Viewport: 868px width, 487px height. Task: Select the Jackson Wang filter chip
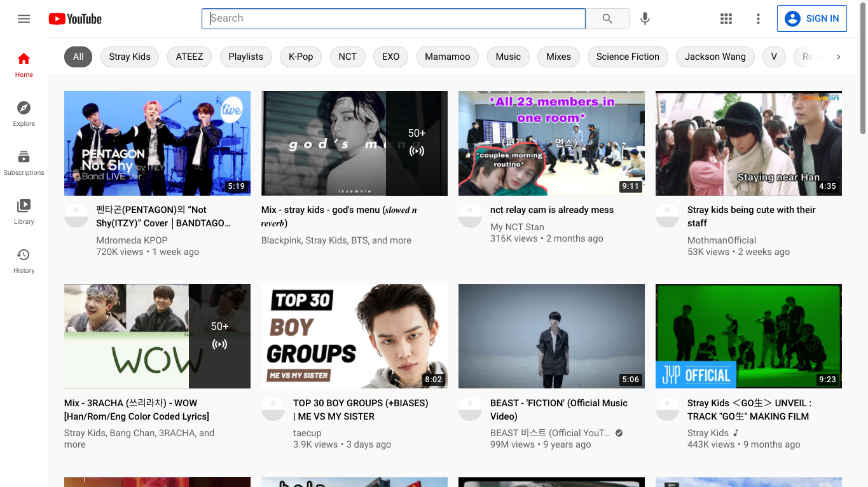click(715, 57)
